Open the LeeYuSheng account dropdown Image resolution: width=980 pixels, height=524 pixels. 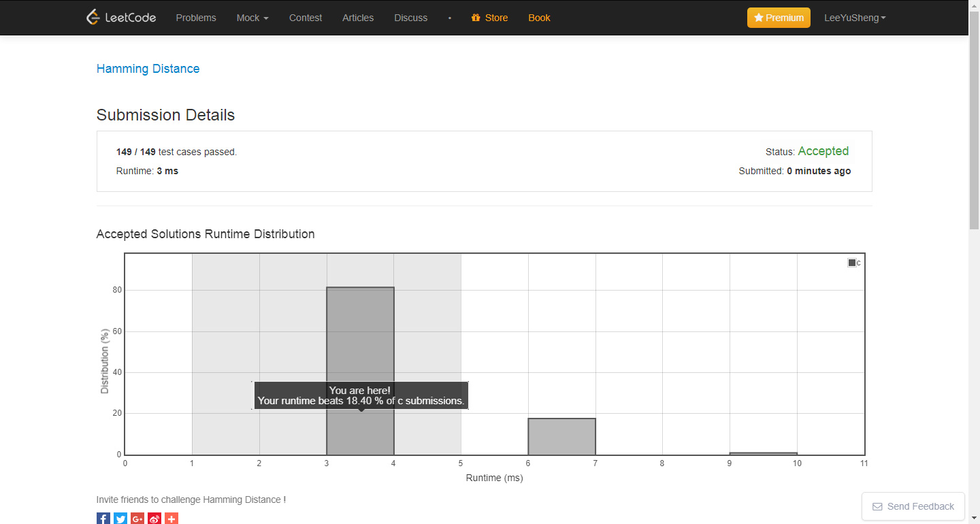(x=854, y=18)
